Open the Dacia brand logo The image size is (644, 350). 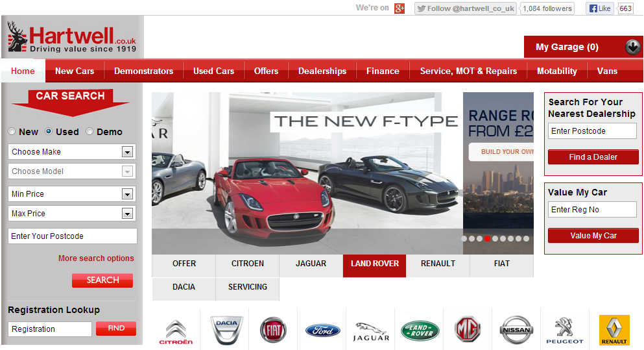click(x=226, y=331)
